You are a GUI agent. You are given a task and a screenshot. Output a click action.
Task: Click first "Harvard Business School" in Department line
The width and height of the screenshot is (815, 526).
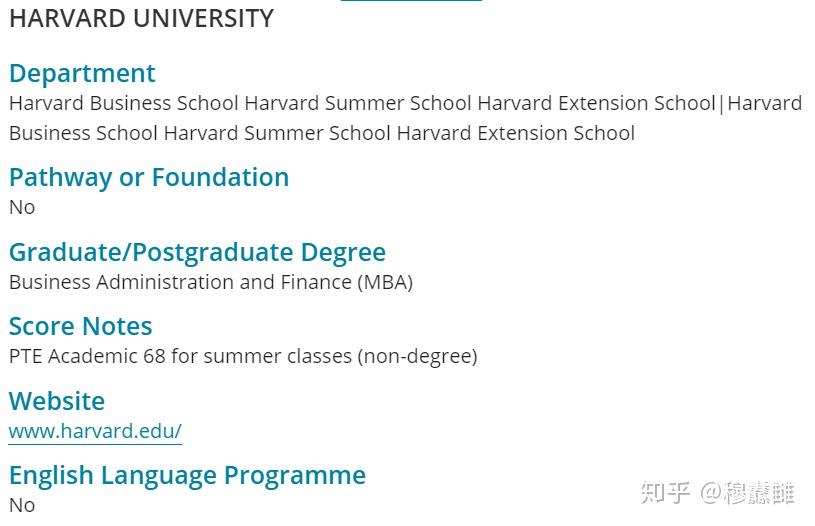pos(124,103)
